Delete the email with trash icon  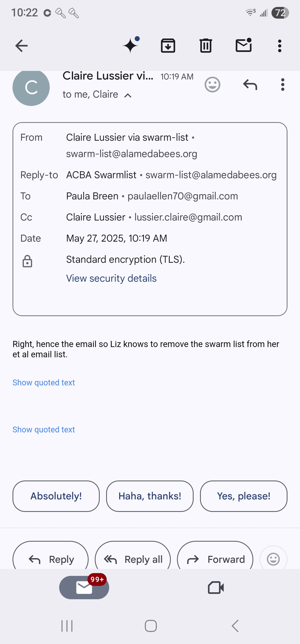206,46
